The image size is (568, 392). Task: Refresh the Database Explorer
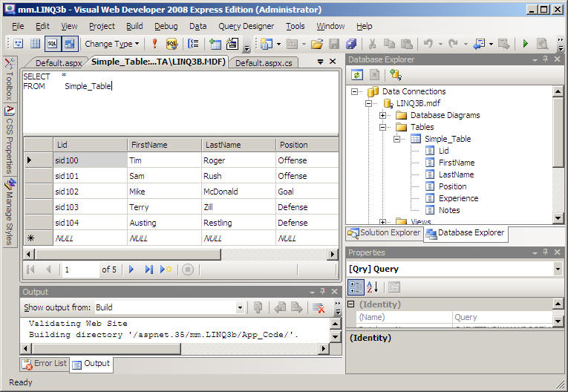tap(357, 75)
